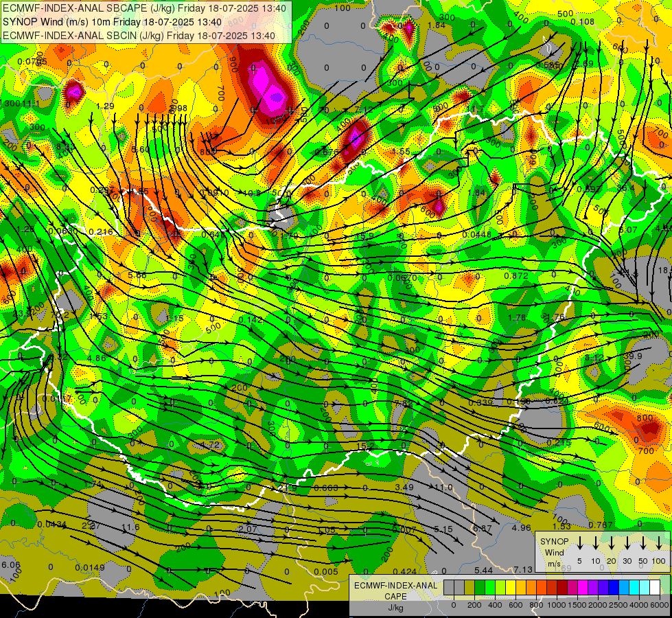Click the 0.0149 value on the map
672x618 pixels.
(89, 568)
